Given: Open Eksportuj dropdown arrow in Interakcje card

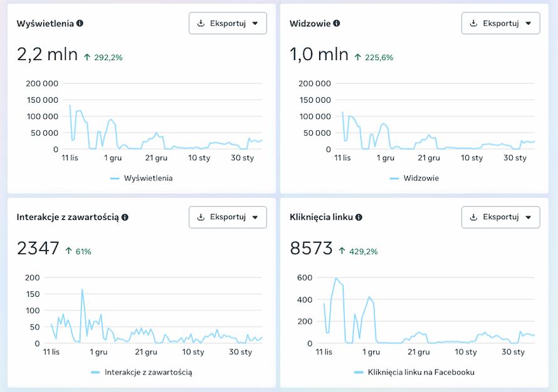Looking at the screenshot, I should click(255, 217).
